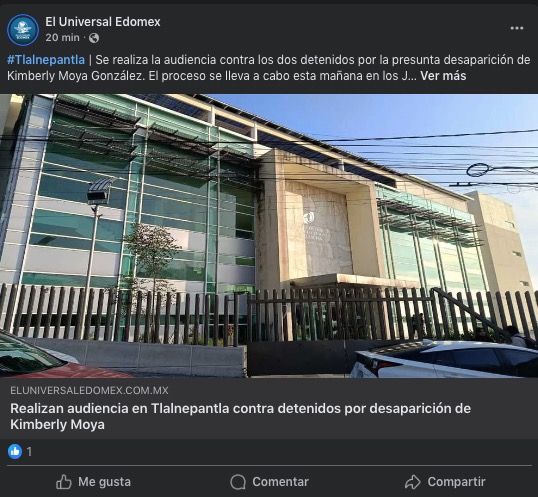Click the post description text
Image resolution: width=538 pixels, height=497 pixels.
tap(269, 68)
